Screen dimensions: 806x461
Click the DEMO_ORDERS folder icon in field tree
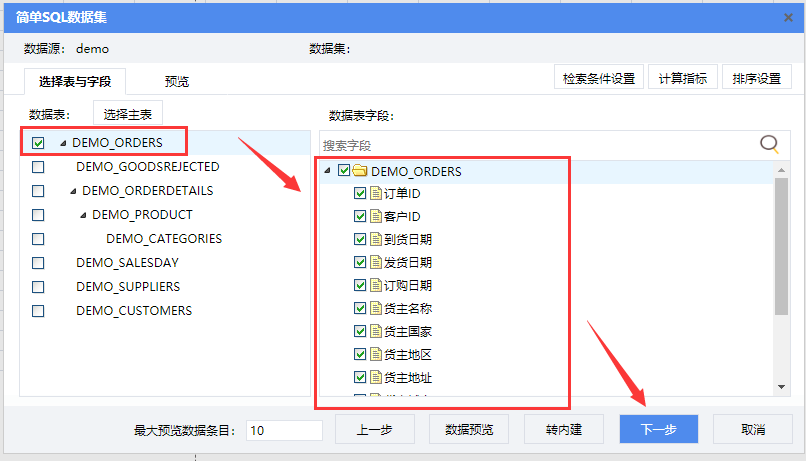coord(360,171)
